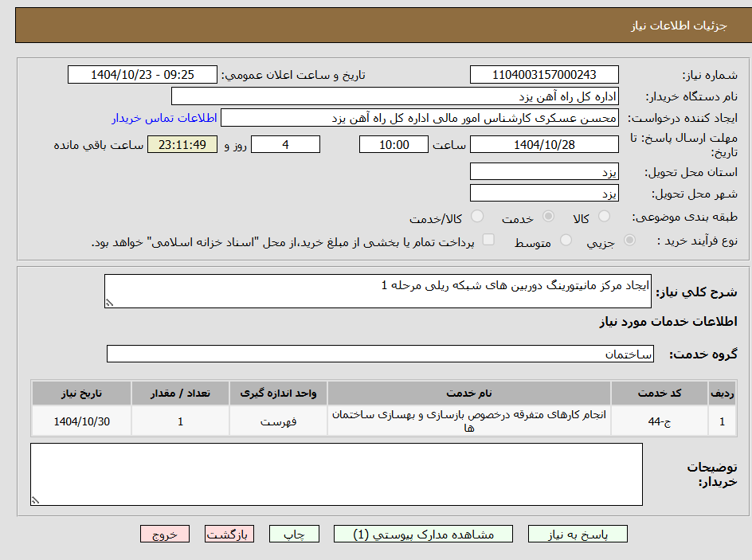752x560 pixels.
Task: Select the کالا radio button
Action: click(605, 217)
